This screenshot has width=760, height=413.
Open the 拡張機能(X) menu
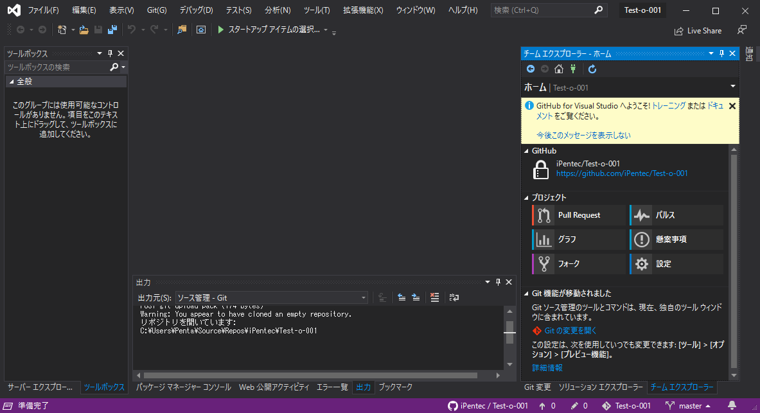pyautogui.click(x=363, y=10)
